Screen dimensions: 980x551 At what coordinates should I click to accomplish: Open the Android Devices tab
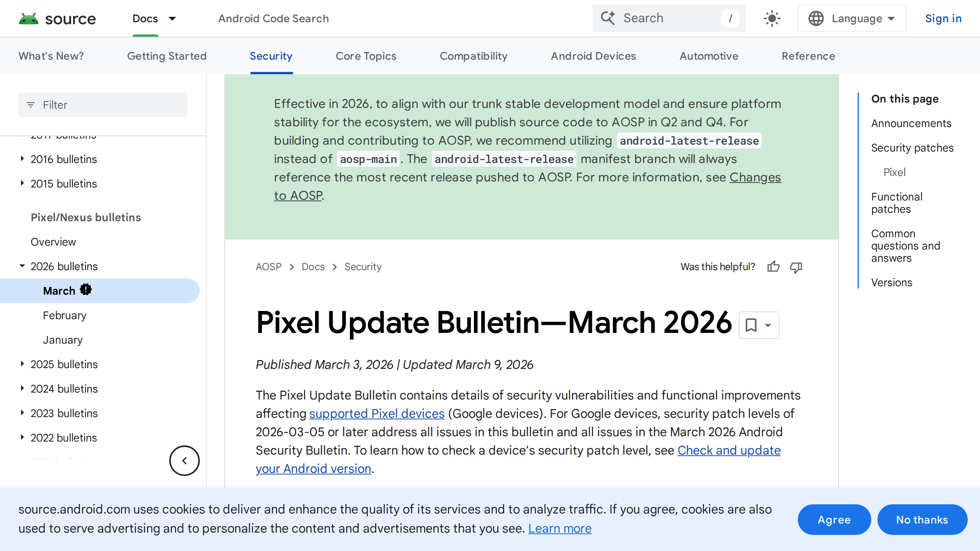click(x=593, y=56)
